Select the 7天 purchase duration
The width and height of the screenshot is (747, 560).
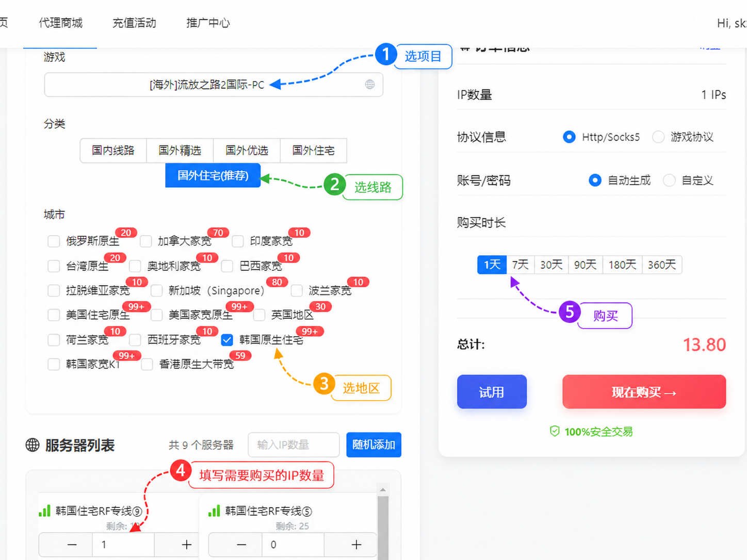(x=521, y=265)
